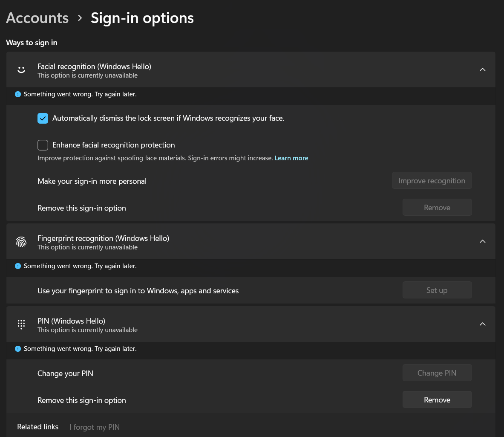Click the fingerprint recognition icon
The height and width of the screenshot is (437, 504).
point(21,242)
